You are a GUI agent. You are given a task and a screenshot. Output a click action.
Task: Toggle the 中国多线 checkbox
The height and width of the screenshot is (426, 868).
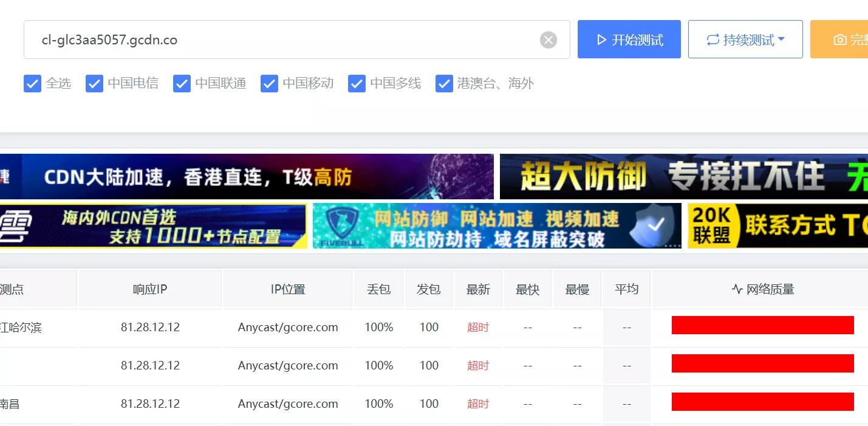[357, 84]
